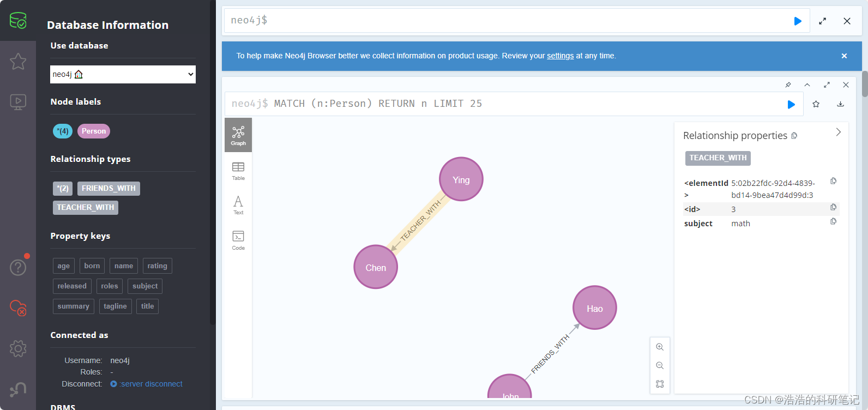Select the *(2) all relationships badge
Image resolution: width=868 pixels, height=410 pixels.
(x=63, y=188)
